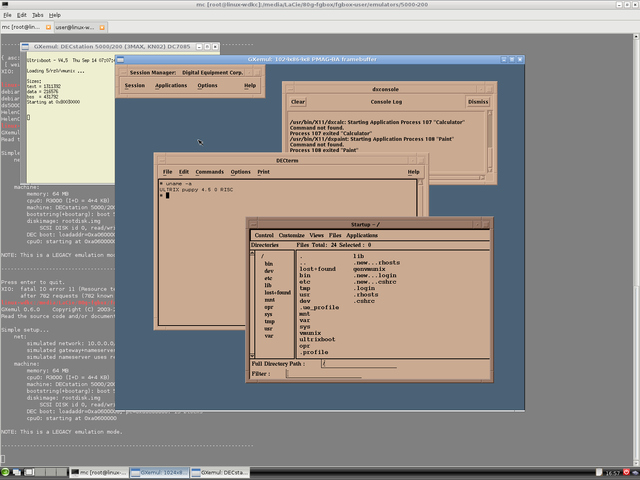Open the Views menu in file browser

pyautogui.click(x=316, y=235)
